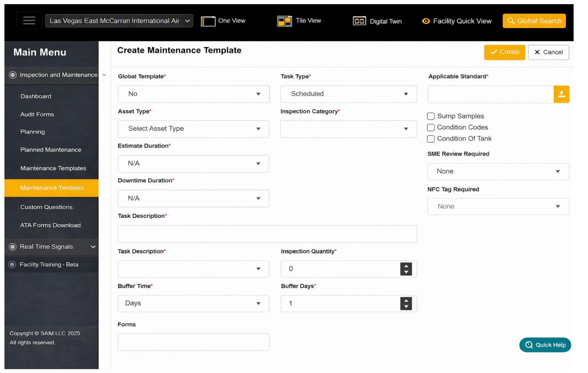The width and height of the screenshot is (588, 373).
Task: Switch to One View
Action: point(224,21)
